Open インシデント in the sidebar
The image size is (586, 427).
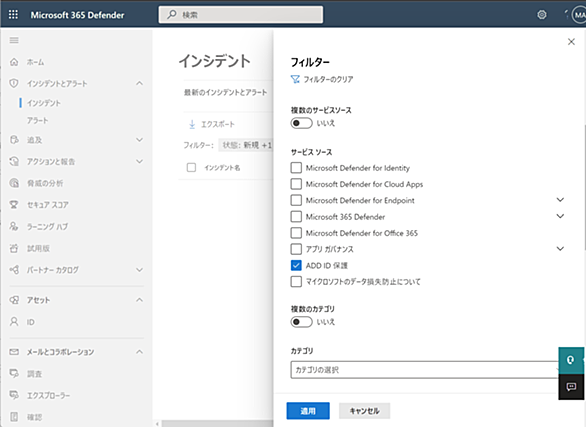[x=43, y=103]
